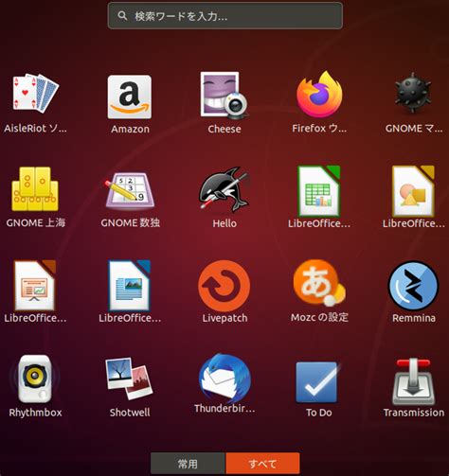Launch the To Do app
This screenshot has height=476, width=449.
tap(317, 382)
